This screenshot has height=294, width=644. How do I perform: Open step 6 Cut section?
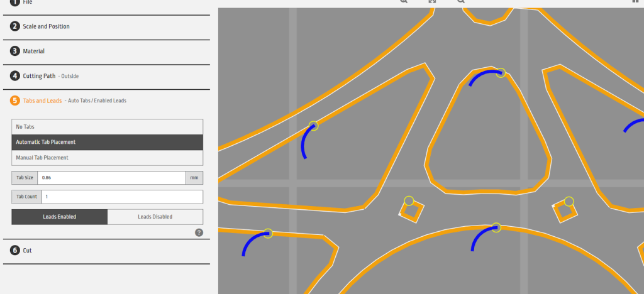pyautogui.click(x=106, y=251)
